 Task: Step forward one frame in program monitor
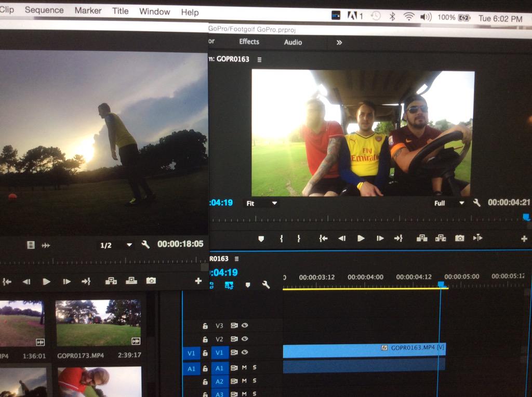[380, 239]
